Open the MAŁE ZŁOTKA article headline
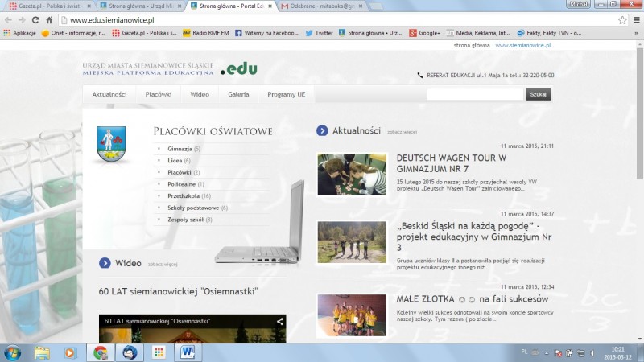The width and height of the screenshot is (644, 362). click(473, 298)
